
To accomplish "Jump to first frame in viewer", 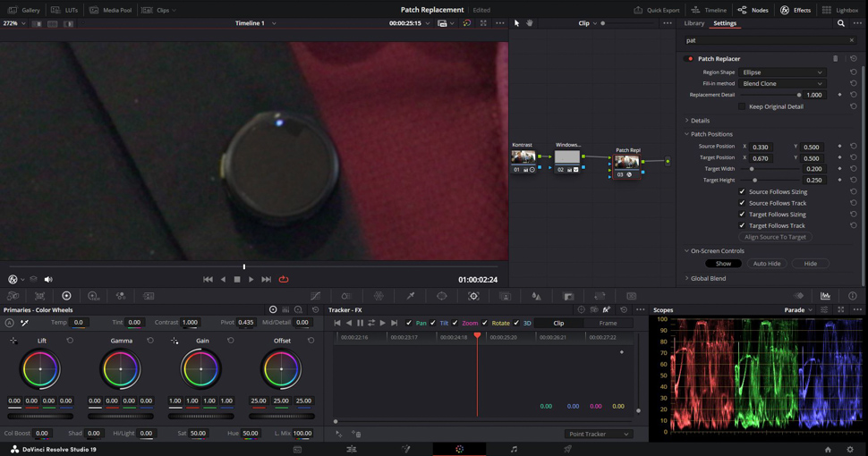I will pos(208,280).
